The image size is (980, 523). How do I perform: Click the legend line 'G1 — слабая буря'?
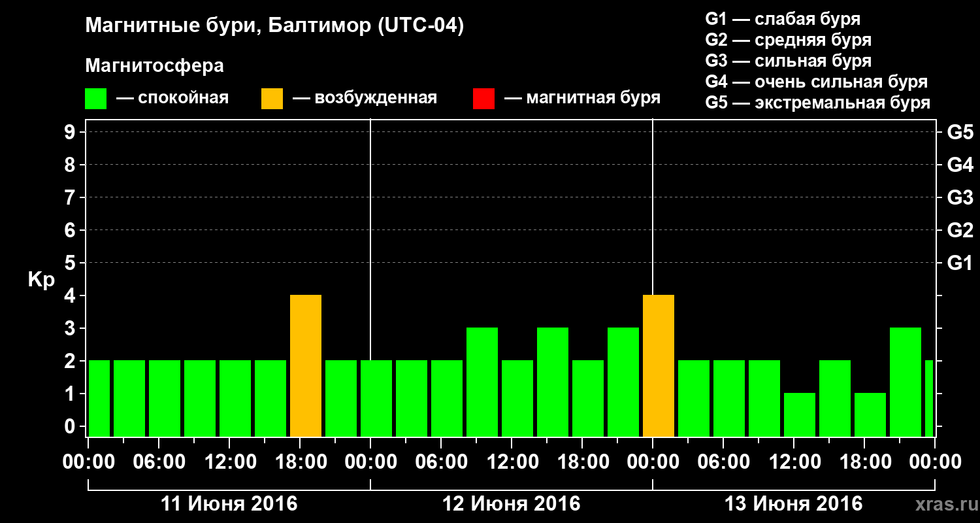point(783,19)
